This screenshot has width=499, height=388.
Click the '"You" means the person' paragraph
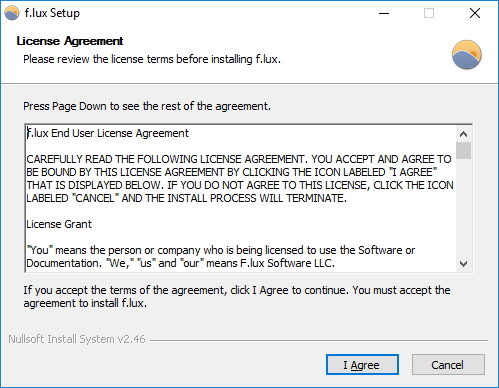221,257
